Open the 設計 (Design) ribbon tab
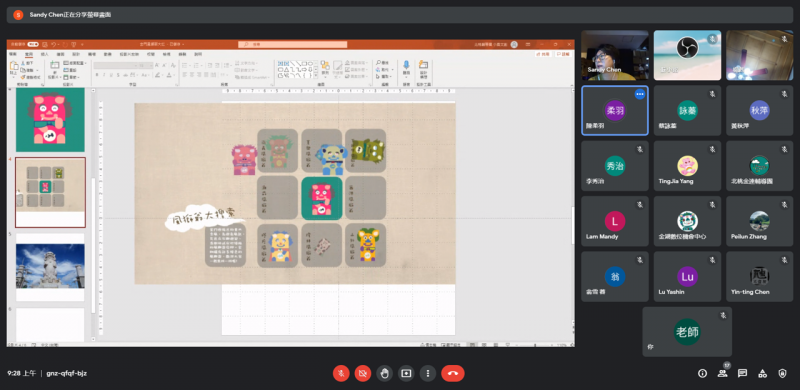Screen dimensions: 800x390 76,54
